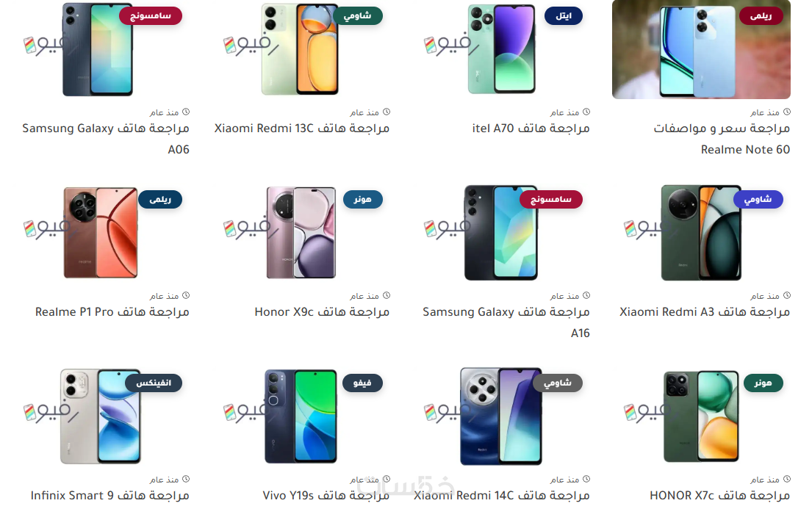Click the blue شاومي badge on the Redmi A3 card

tap(758, 199)
